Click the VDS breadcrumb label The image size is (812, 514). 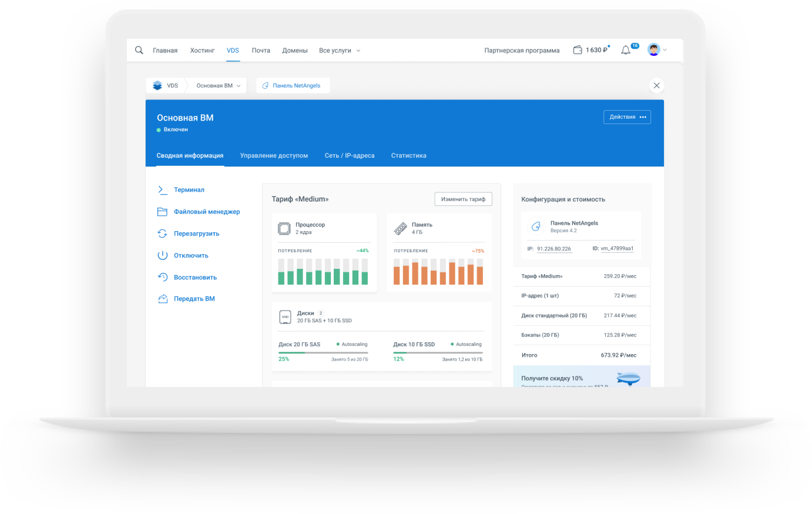coord(172,86)
